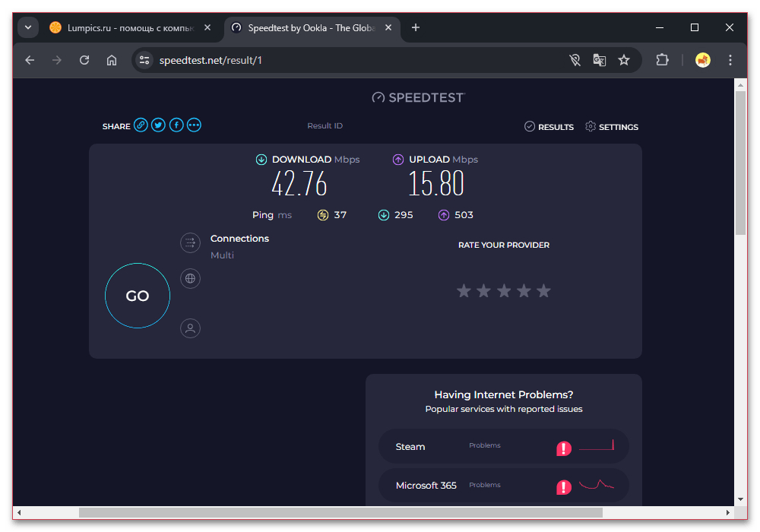Image resolution: width=760 pixels, height=532 pixels.
Task: Click the download latency icon next to 295
Action: tap(383, 215)
